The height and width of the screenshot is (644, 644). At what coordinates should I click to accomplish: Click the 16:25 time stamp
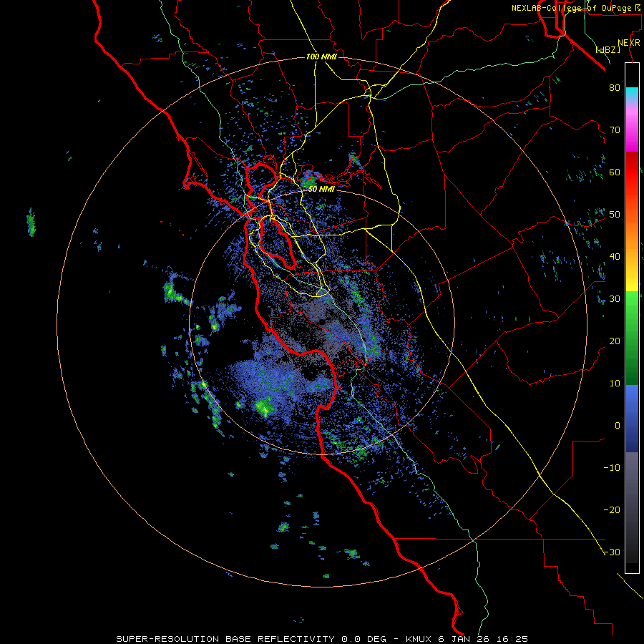[x=512, y=639]
